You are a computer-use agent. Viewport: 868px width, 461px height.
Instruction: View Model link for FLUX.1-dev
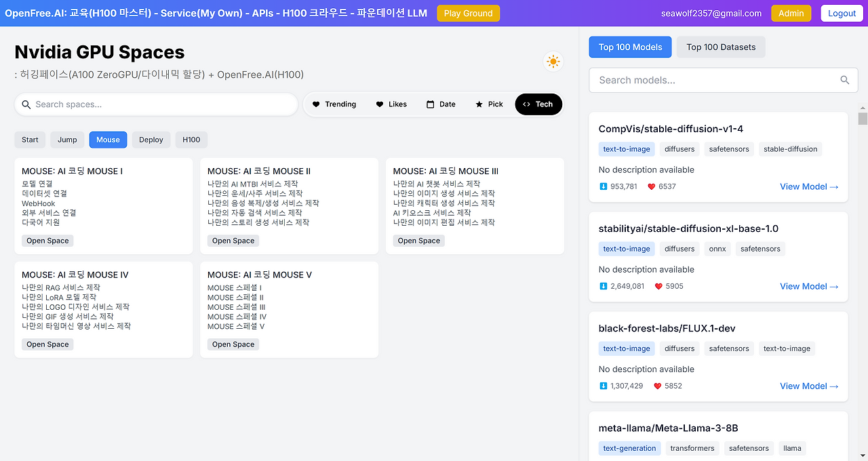click(809, 386)
